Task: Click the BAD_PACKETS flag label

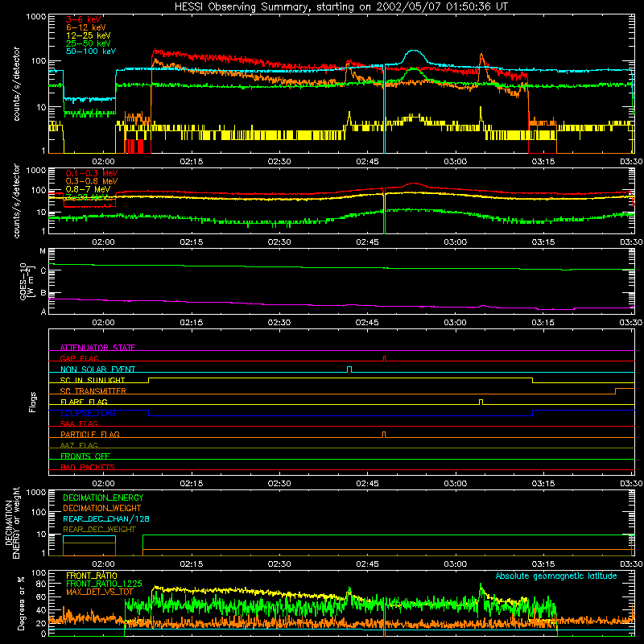Action: [88, 467]
